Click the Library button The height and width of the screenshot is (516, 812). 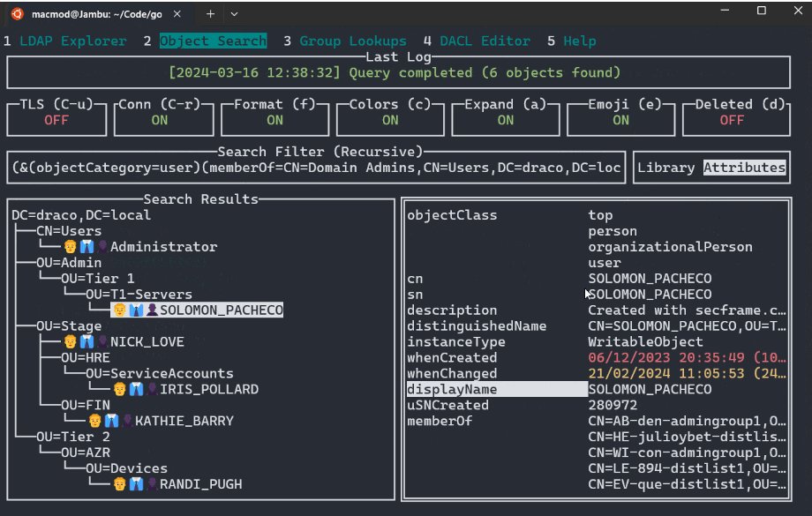pyautogui.click(x=666, y=168)
